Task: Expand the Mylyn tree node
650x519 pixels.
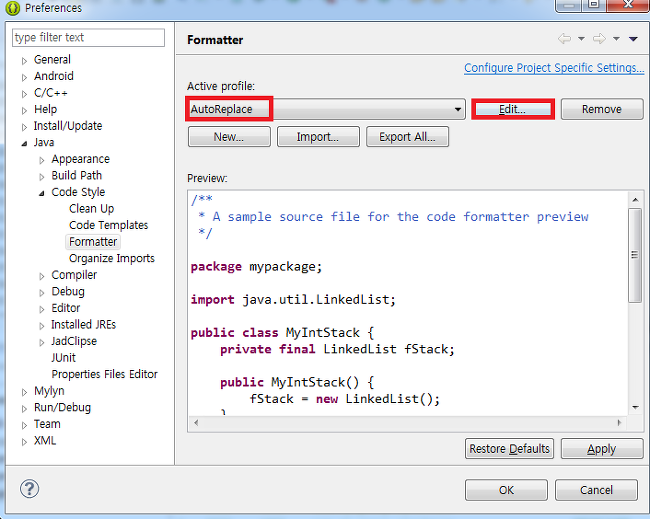Action: click(24, 392)
